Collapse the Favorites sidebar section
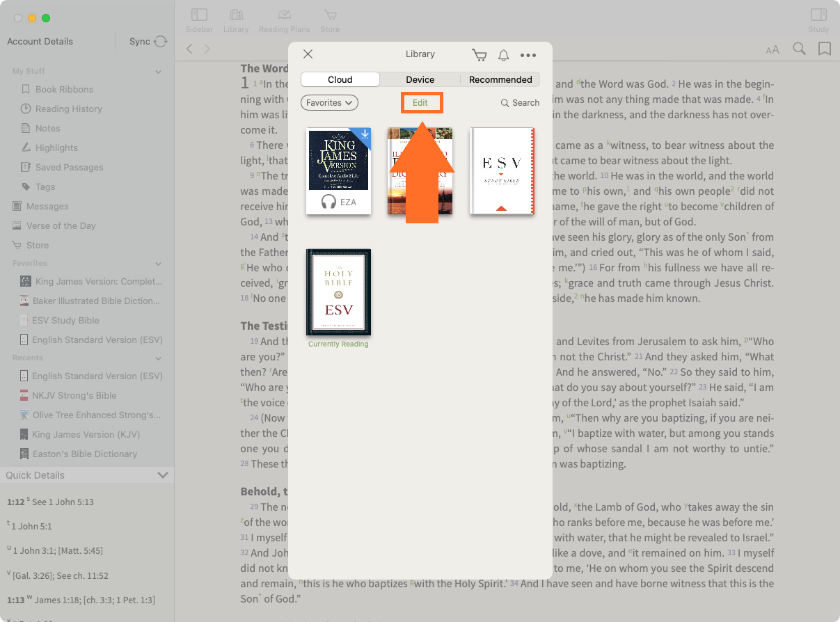Viewport: 840px width, 622px height. [159, 264]
